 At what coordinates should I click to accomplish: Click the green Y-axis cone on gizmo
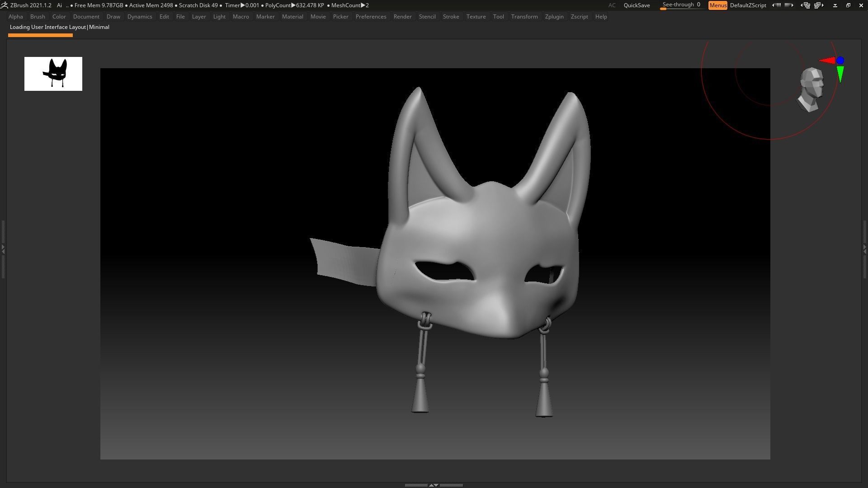click(840, 74)
